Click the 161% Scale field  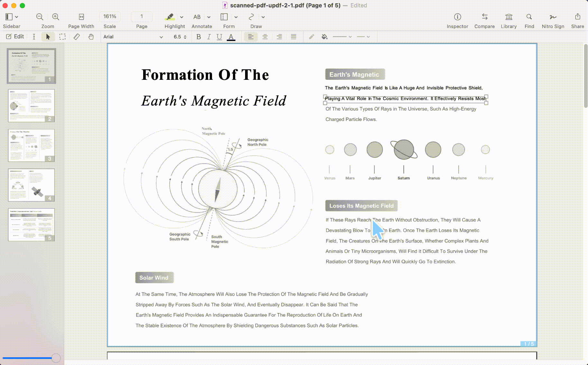click(110, 16)
